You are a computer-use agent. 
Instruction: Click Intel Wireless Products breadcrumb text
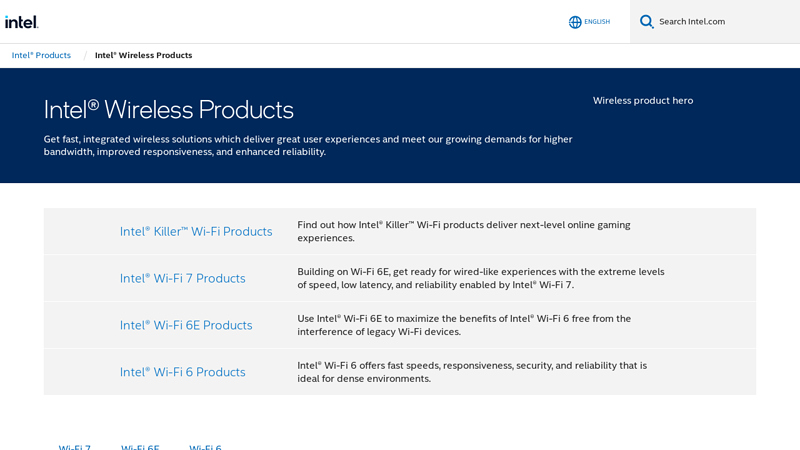click(143, 55)
